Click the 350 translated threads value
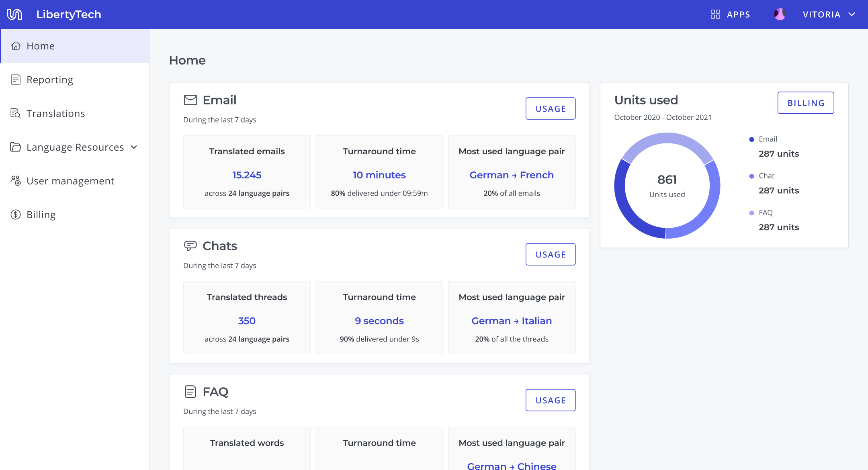Image resolution: width=868 pixels, height=470 pixels. pos(247,321)
